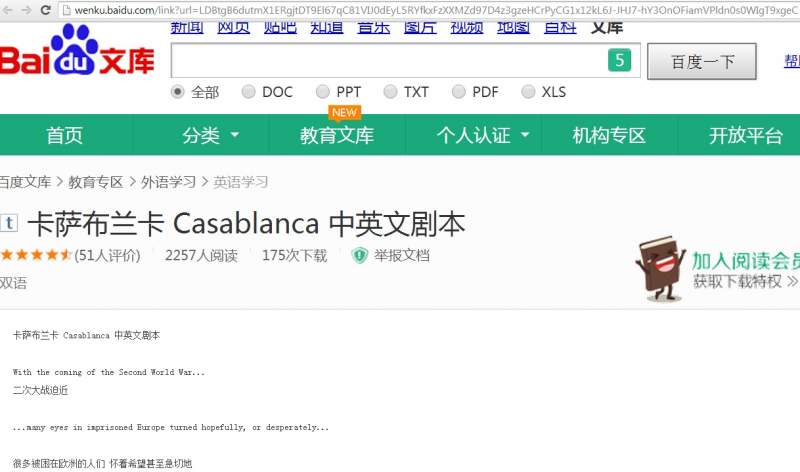Click the green 5 badge in search box
The width and height of the screenshot is (800, 472).
pos(619,60)
